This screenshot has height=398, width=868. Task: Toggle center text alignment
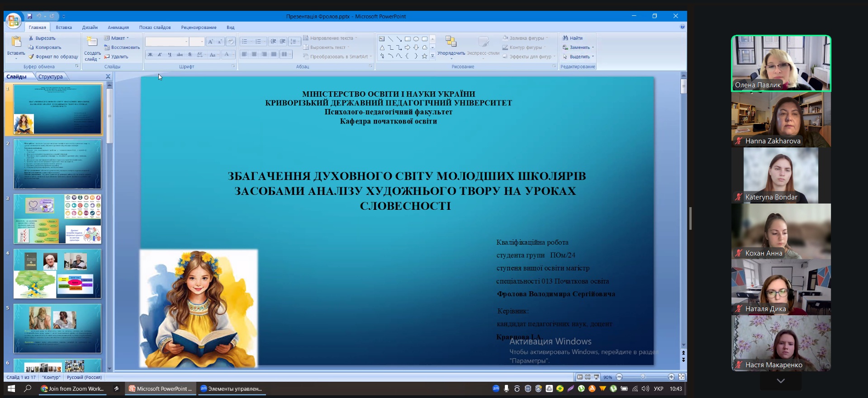click(x=254, y=54)
